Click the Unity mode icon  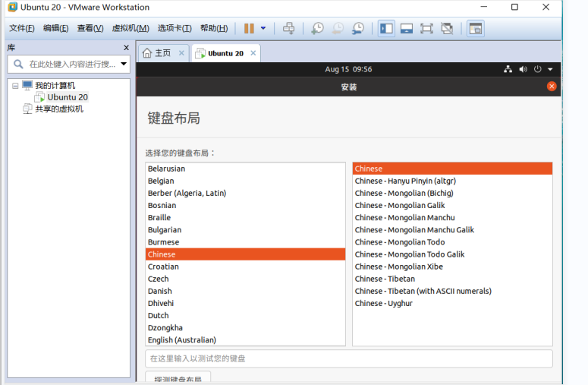[x=447, y=29]
